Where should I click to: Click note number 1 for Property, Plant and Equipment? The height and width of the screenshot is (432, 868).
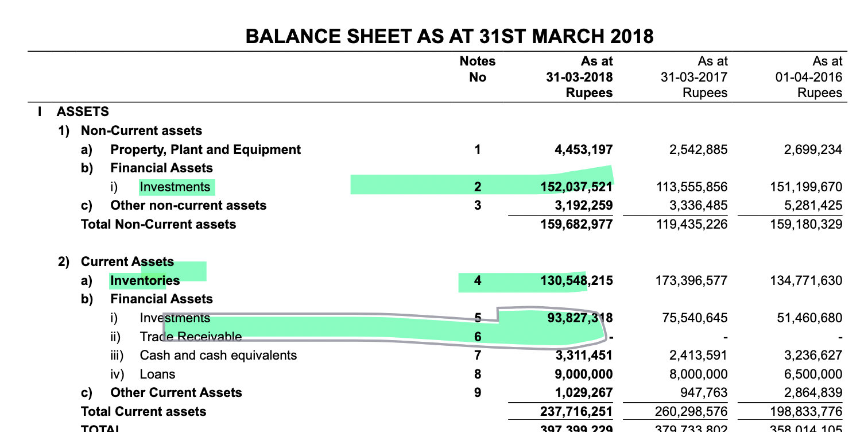click(x=478, y=150)
